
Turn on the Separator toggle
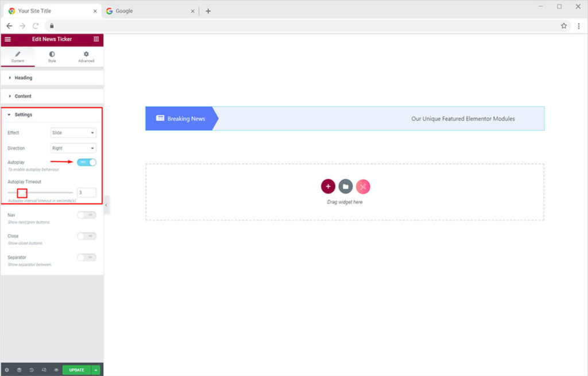pyautogui.click(x=87, y=258)
